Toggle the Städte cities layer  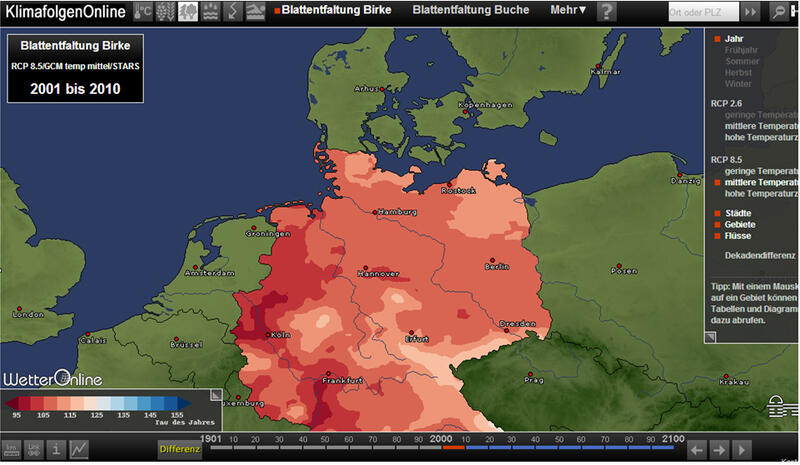point(740,213)
